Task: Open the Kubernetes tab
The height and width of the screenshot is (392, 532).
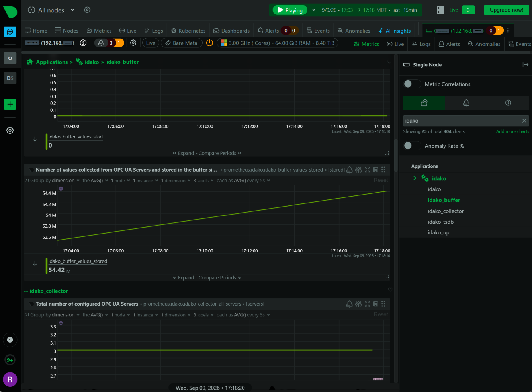Action: click(x=188, y=31)
